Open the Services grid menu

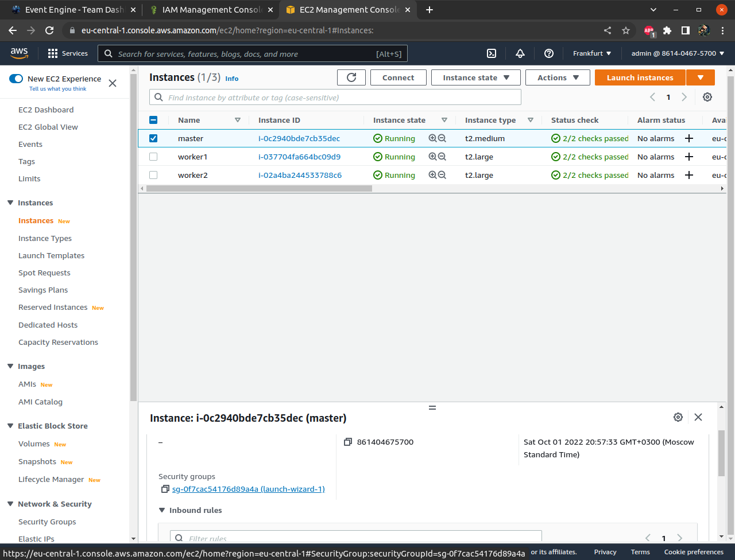pos(68,53)
